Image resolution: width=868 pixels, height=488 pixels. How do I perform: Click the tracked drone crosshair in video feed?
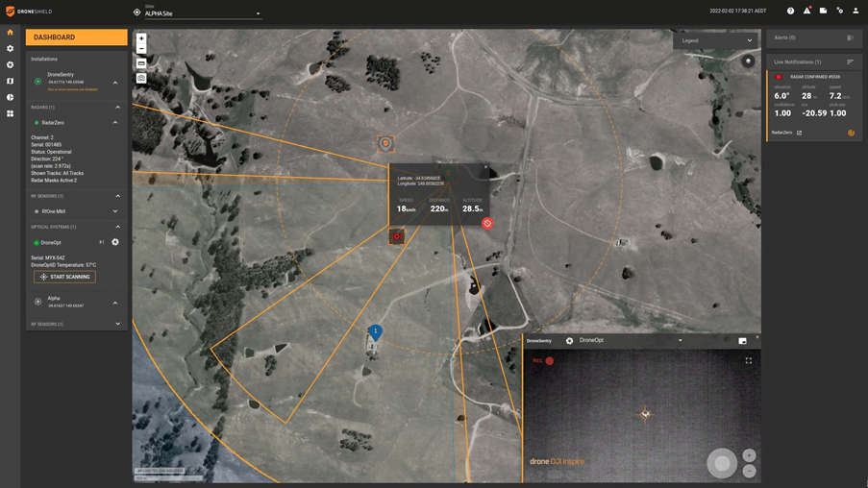(x=645, y=413)
